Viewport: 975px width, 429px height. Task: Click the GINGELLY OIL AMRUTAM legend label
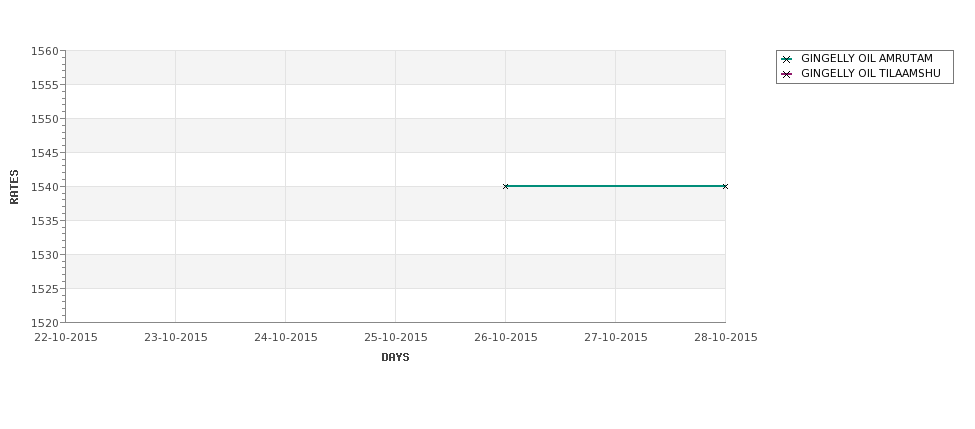point(867,58)
